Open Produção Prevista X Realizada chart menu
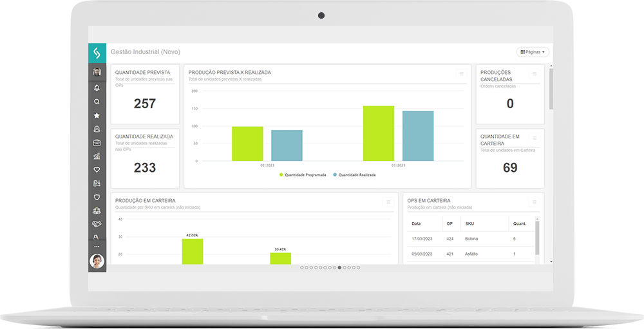Viewport: 644px width, 329px height. pos(461,74)
